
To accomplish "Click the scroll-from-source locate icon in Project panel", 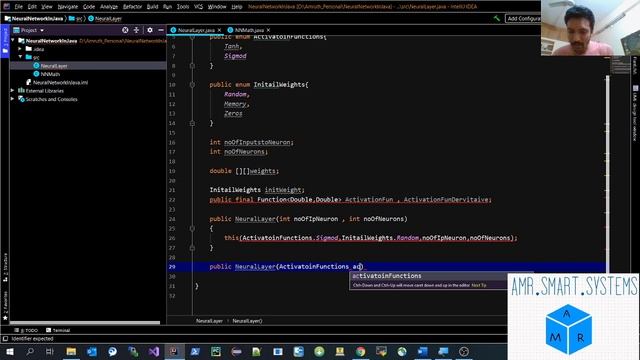I will (x=125, y=30).
